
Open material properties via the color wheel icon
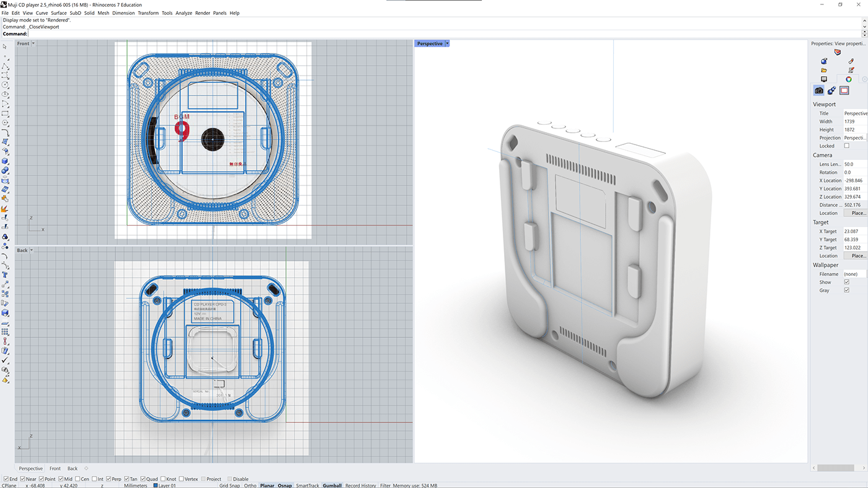[848, 79]
